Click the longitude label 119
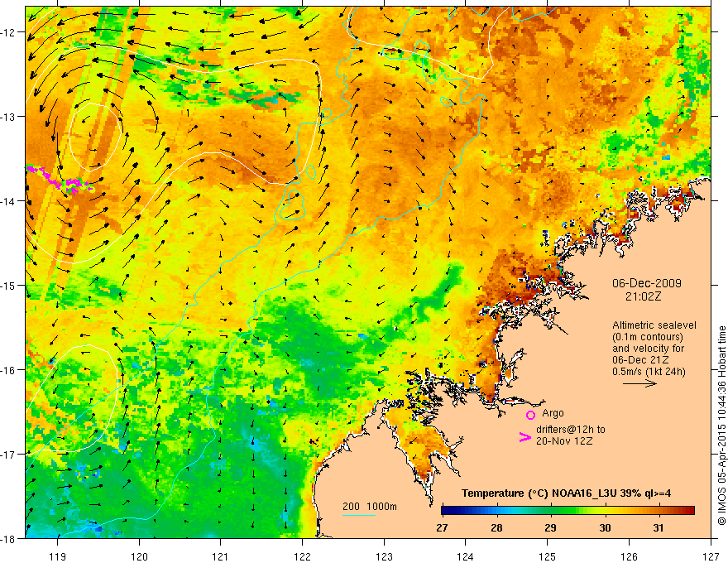728x563 pixels. 58,556
